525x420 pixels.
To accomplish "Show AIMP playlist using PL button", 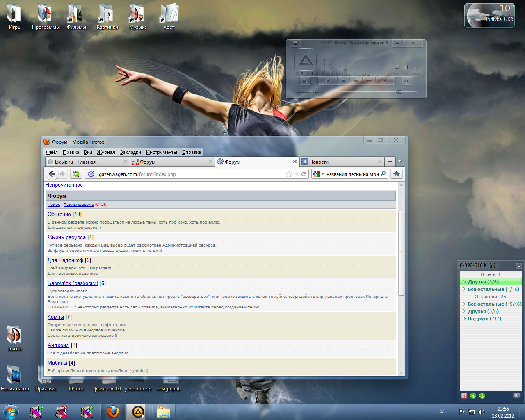I will tap(305, 81).
